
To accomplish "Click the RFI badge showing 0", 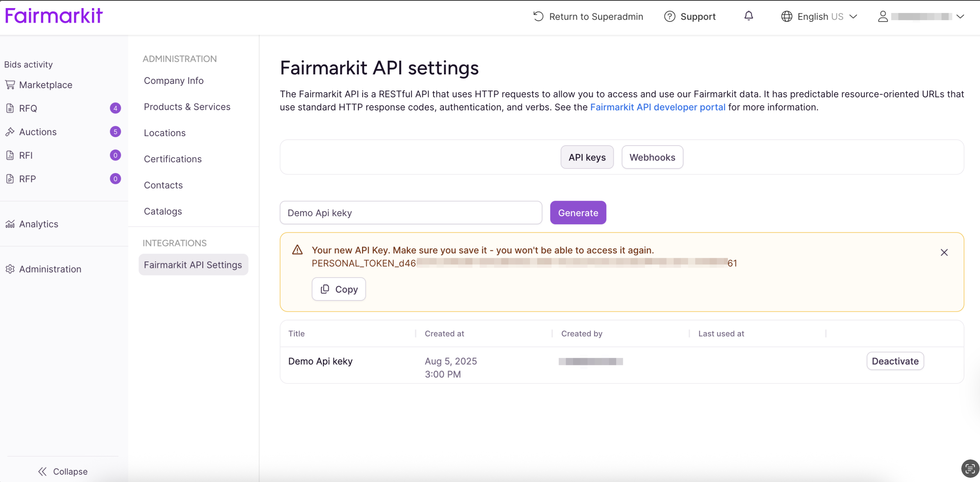I will (115, 155).
